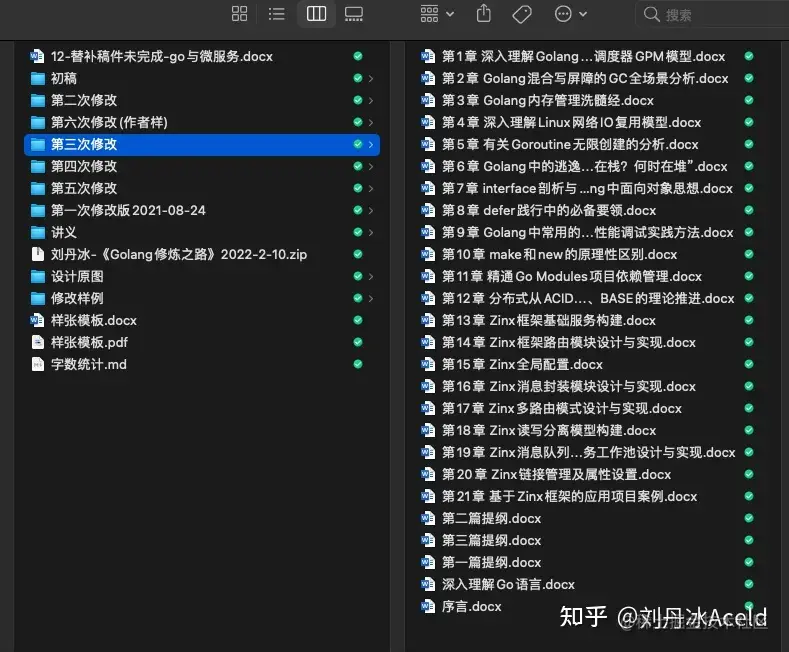Viewport: 789px width, 652px height.
Task: Click Word icon of 第2章 file
Action: click(x=428, y=78)
